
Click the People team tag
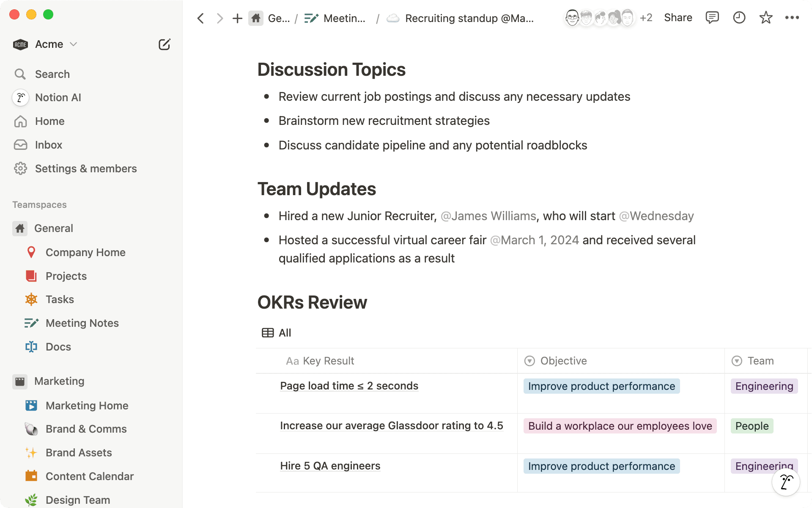752,426
